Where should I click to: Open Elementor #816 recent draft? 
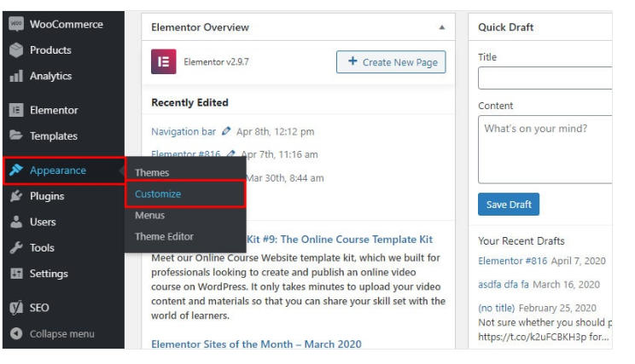(x=512, y=261)
